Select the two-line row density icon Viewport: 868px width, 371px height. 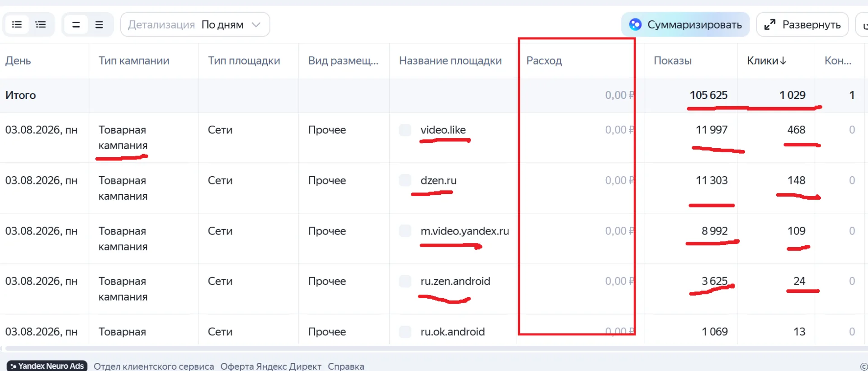(76, 24)
